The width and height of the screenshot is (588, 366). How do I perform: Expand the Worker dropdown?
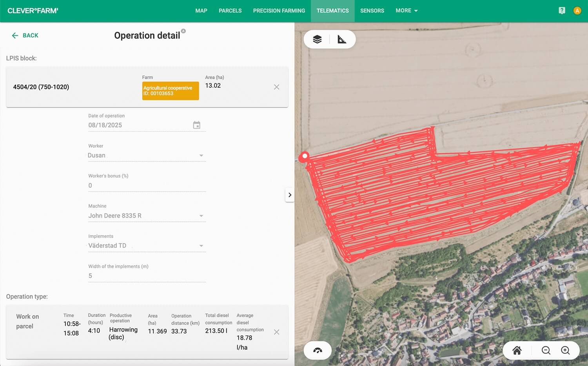[201, 156]
